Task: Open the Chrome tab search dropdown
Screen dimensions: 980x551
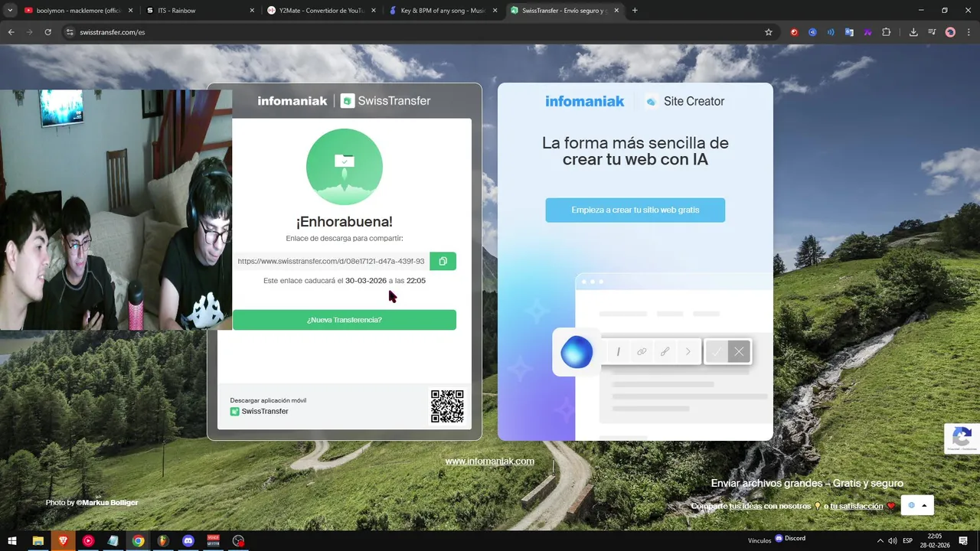Action: 10,11
